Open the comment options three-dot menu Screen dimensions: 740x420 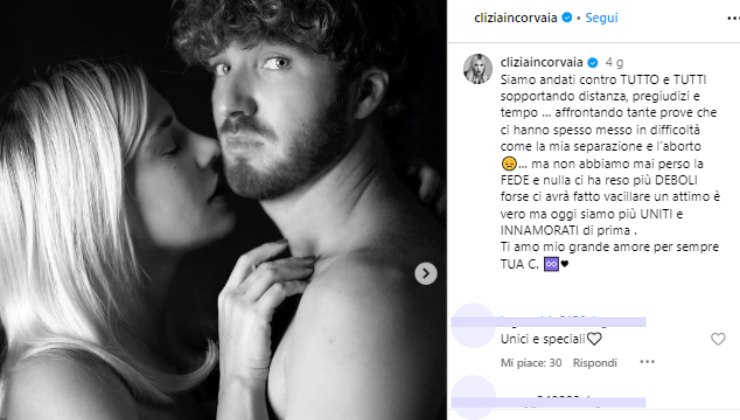[647, 362]
